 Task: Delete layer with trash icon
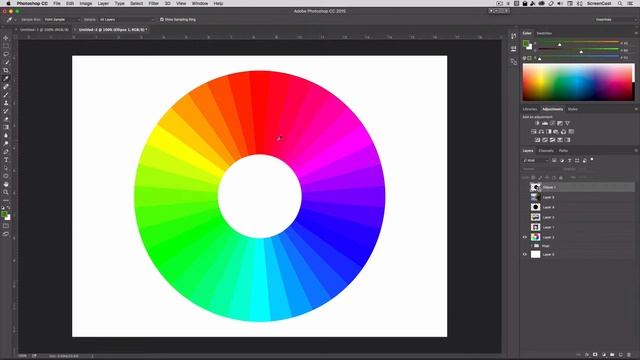[629, 355]
